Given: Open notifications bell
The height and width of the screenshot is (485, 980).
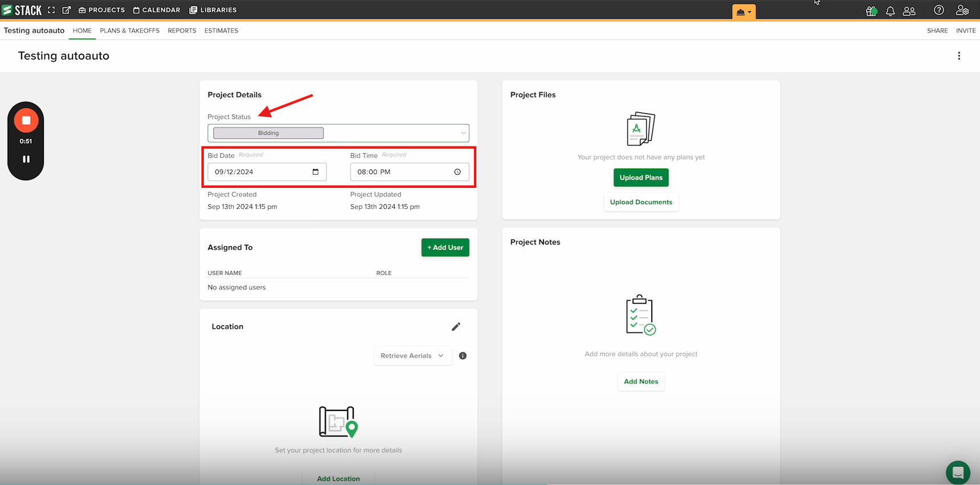Looking at the screenshot, I should 890,11.
